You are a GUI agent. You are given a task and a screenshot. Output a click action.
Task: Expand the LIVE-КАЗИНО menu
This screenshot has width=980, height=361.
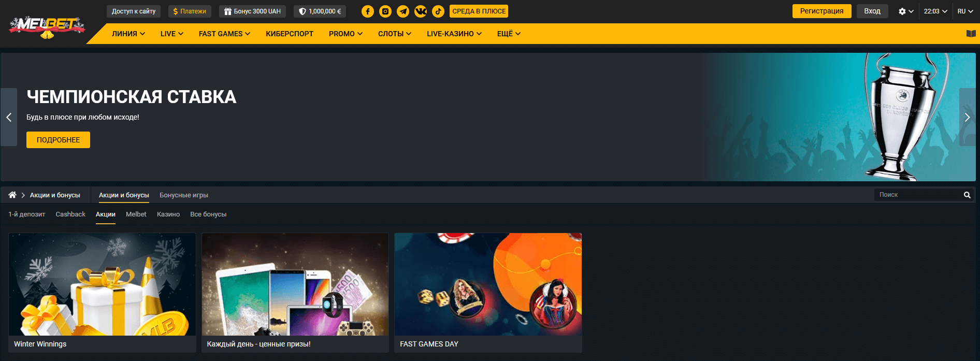point(454,34)
